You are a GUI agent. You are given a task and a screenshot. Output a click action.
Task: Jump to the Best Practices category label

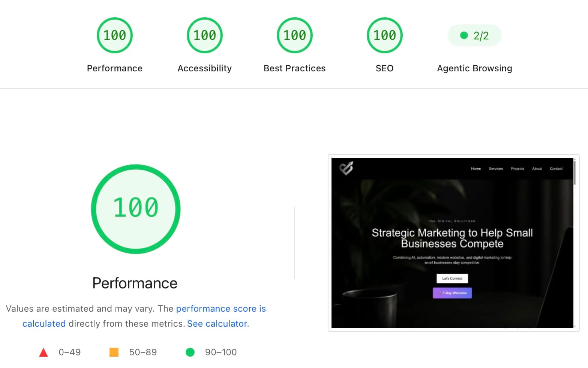coord(295,68)
